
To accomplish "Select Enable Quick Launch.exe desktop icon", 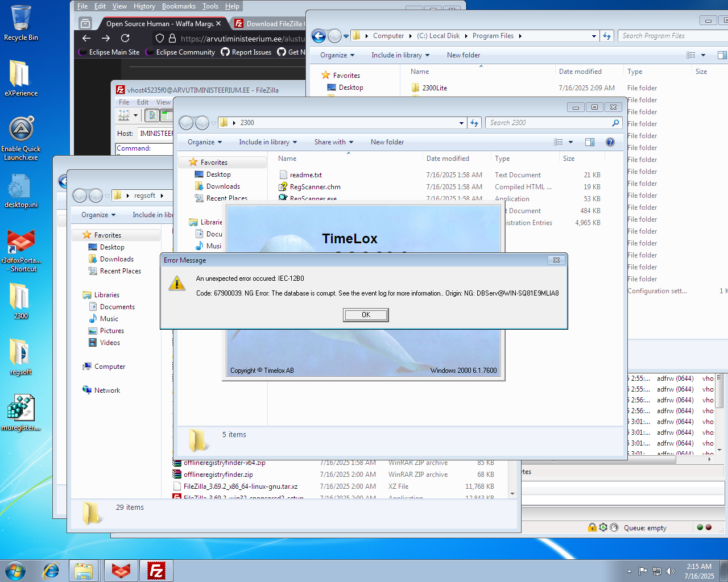I will coord(21,139).
